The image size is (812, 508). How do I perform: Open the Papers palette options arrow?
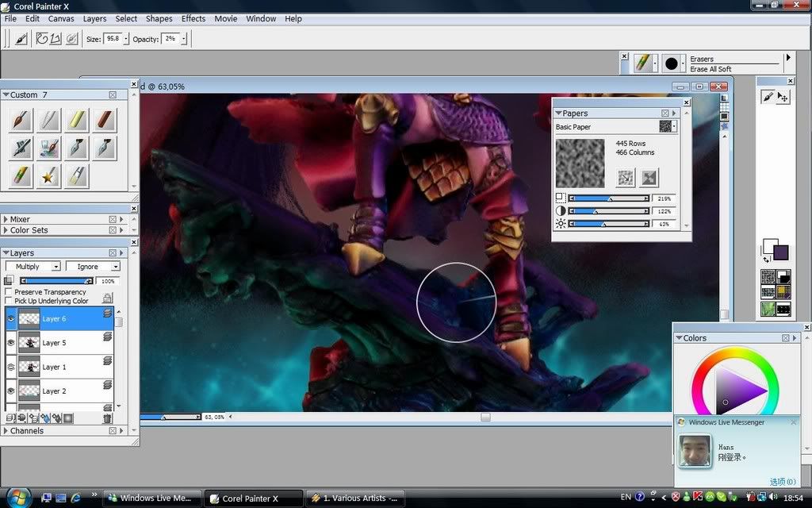point(674,113)
